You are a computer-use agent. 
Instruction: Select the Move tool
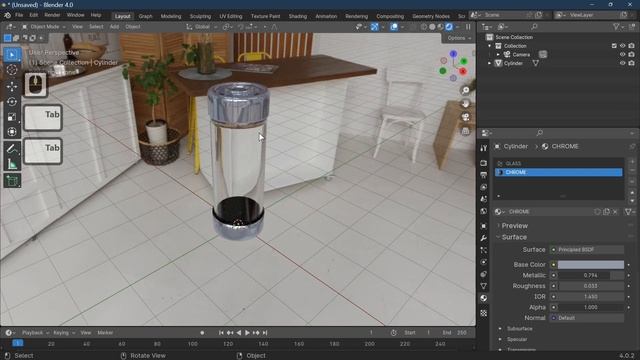click(x=12, y=86)
